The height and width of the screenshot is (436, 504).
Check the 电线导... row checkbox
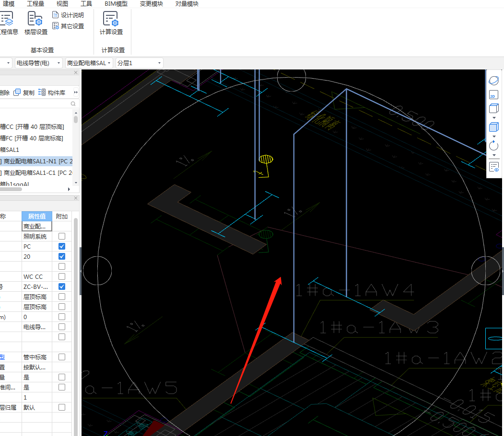[x=62, y=327]
